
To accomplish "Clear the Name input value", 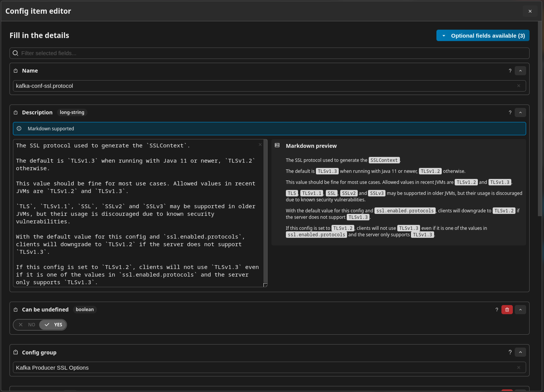I will pyautogui.click(x=519, y=86).
